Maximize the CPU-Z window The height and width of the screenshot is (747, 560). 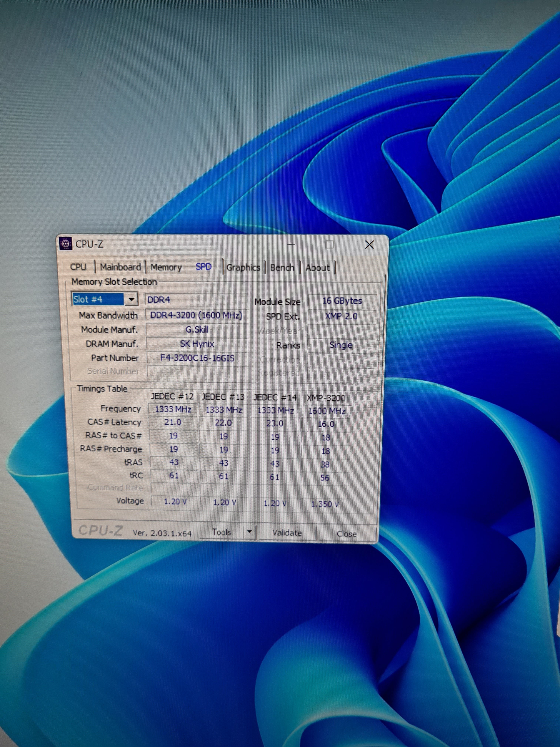coord(330,244)
